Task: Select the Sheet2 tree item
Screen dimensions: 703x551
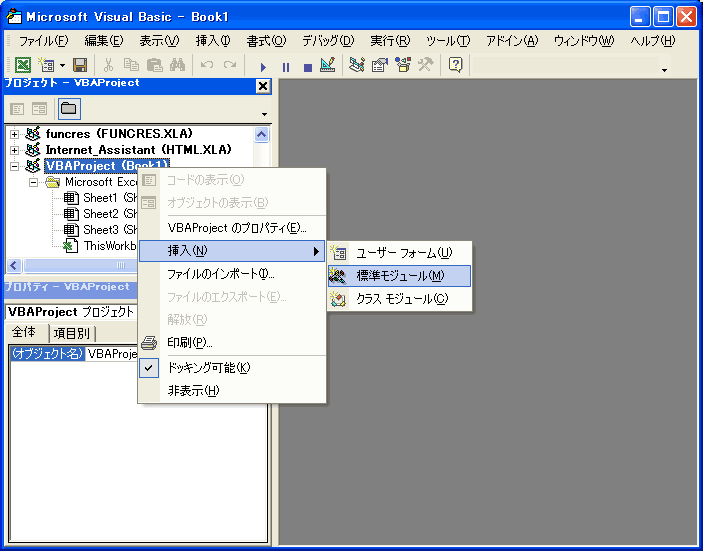Action: (x=110, y=214)
